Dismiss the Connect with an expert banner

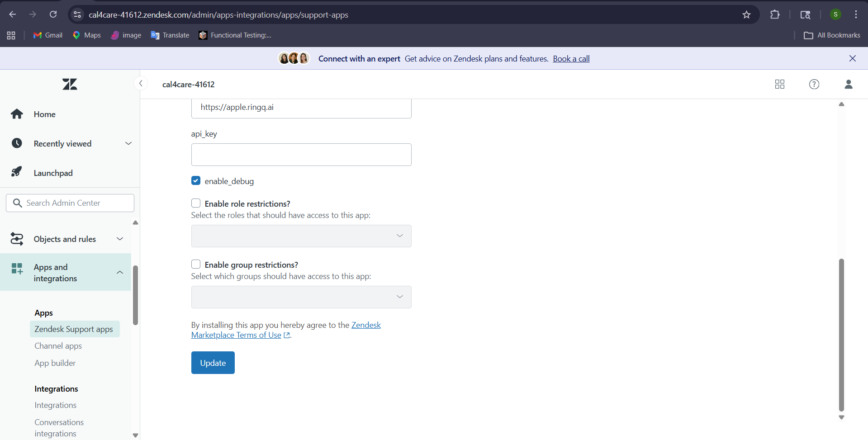(x=853, y=58)
